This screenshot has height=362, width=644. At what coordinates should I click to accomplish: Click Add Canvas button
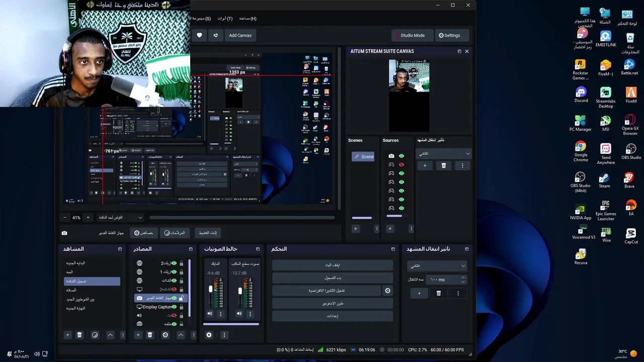pos(240,35)
